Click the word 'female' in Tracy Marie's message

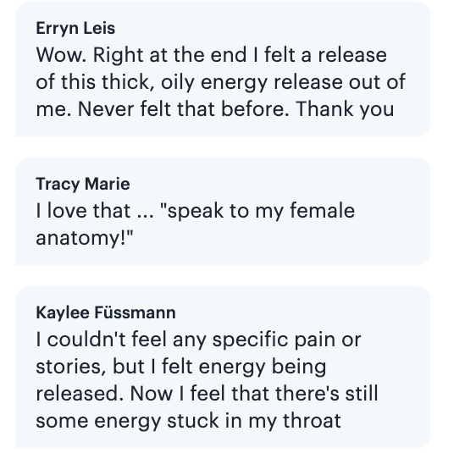pos(322,211)
